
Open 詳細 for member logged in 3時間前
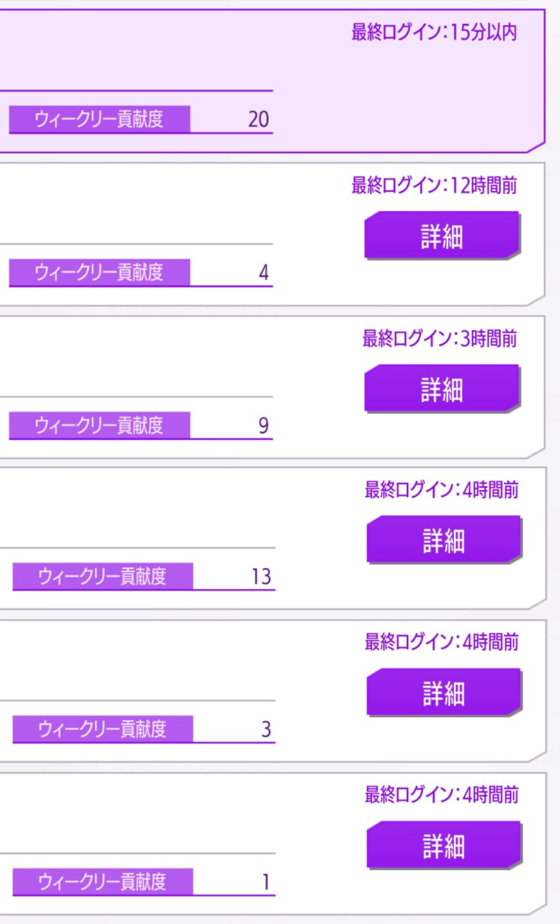pyautogui.click(x=442, y=389)
